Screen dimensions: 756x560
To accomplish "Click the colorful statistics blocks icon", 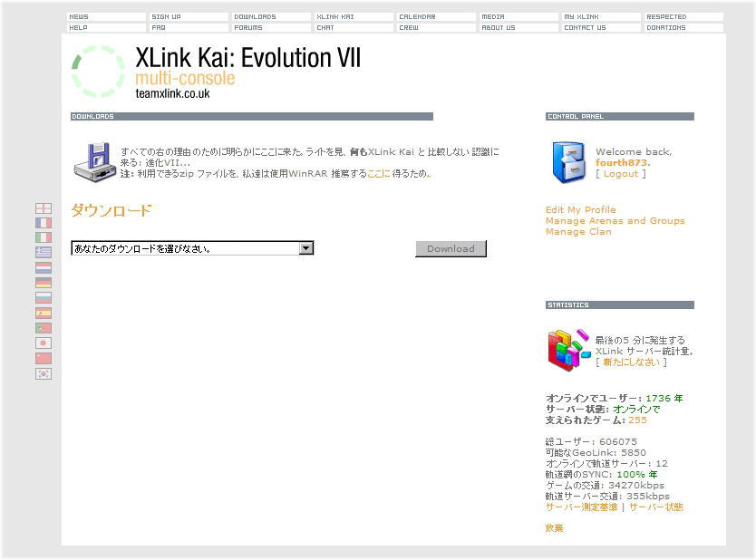I will click(568, 351).
